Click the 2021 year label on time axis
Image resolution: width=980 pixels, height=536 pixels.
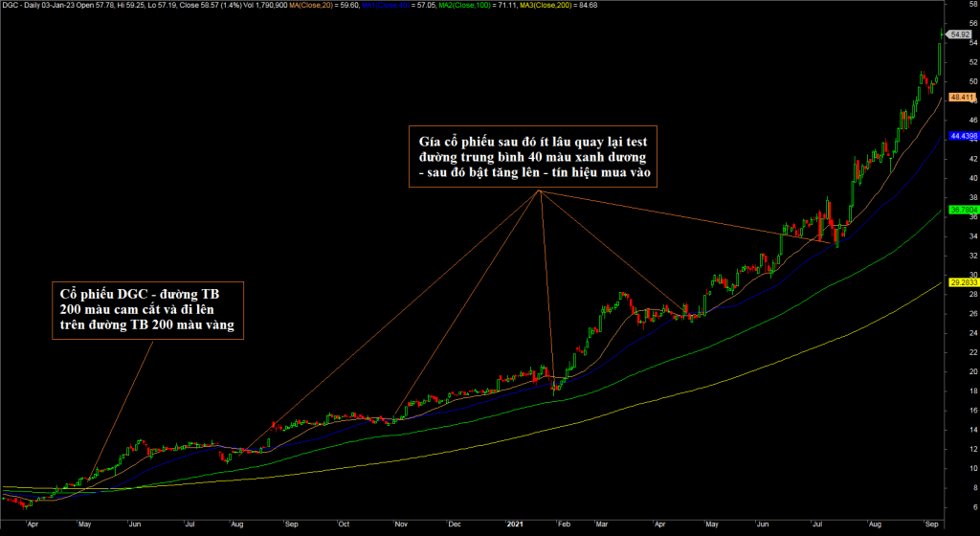tap(514, 525)
